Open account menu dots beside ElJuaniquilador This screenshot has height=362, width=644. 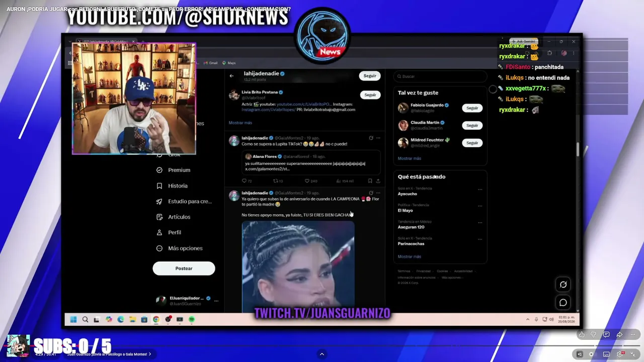click(x=216, y=301)
